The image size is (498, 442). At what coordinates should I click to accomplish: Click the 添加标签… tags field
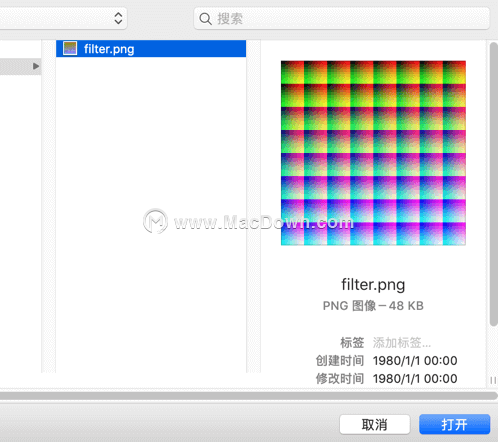click(x=402, y=342)
